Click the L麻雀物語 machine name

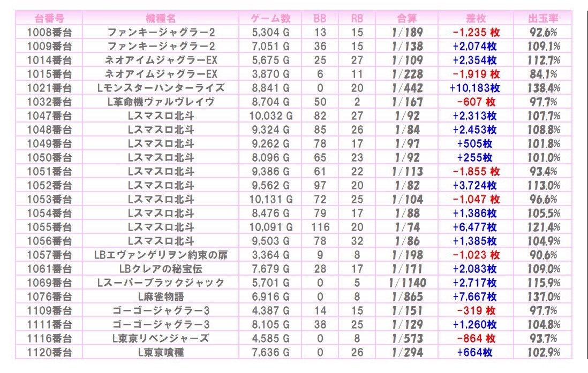(161, 296)
